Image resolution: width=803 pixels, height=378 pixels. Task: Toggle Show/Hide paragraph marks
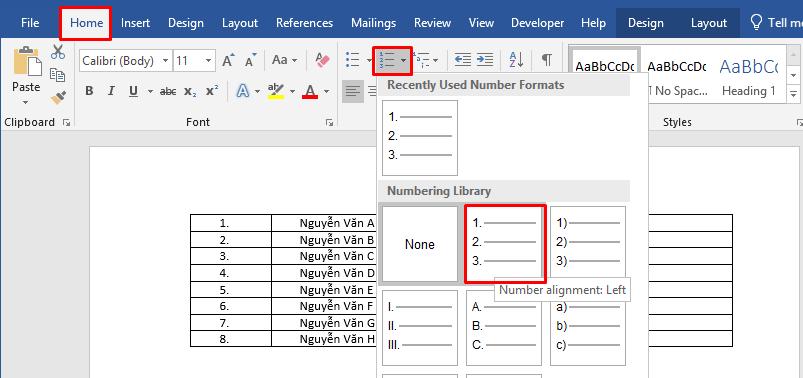pos(547,60)
